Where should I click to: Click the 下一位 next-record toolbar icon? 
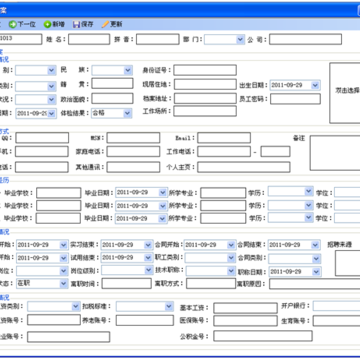(12, 24)
